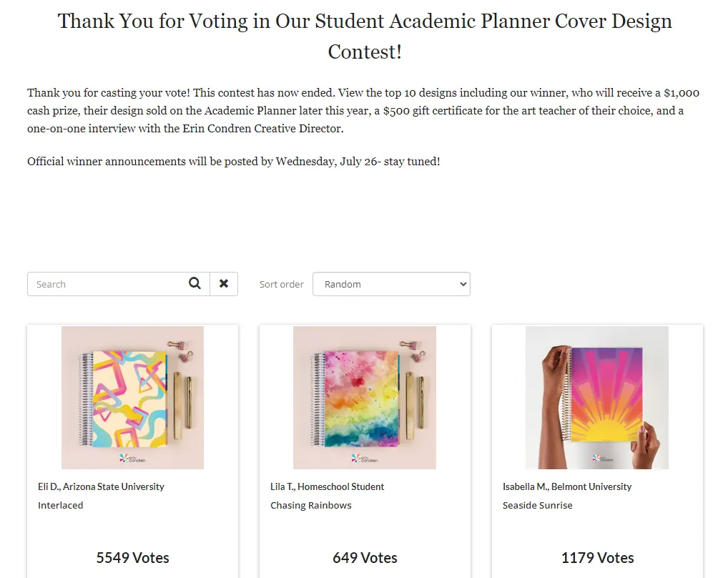728x578 pixels.
Task: Select the Seaside Sunrise design title
Action: tap(538, 505)
